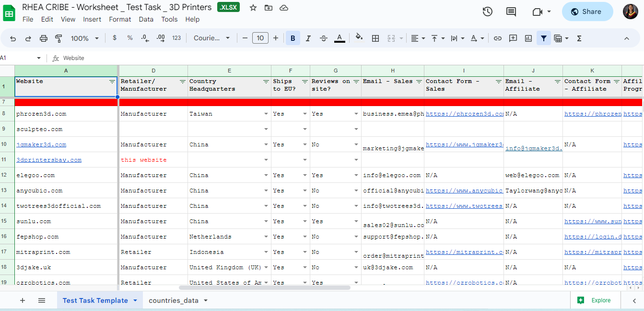Open the font family dropdown
Screen dimensions: 644x311
click(x=211, y=38)
